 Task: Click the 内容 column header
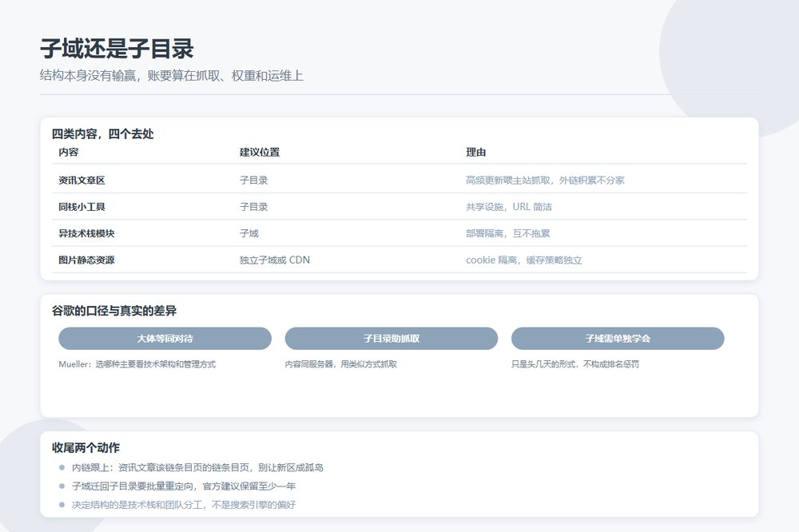pyautogui.click(x=68, y=153)
